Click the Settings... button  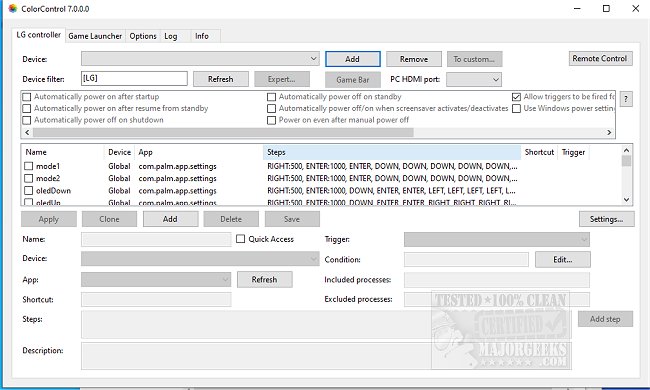(606, 219)
